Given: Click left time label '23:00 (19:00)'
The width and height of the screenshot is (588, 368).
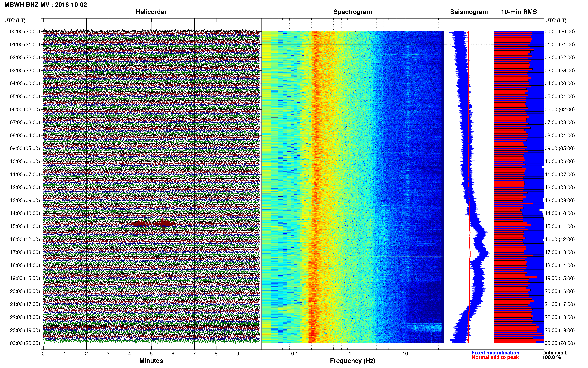Looking at the screenshot, I should 25,330.
